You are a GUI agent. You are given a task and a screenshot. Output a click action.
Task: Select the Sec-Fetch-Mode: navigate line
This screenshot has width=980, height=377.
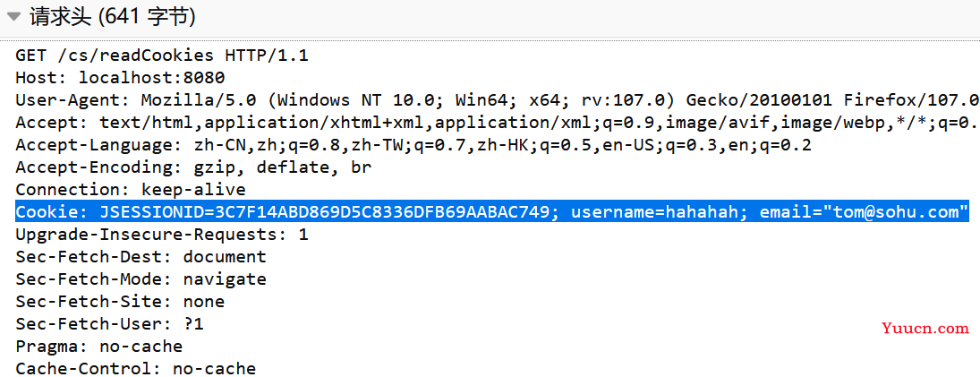tap(141, 278)
